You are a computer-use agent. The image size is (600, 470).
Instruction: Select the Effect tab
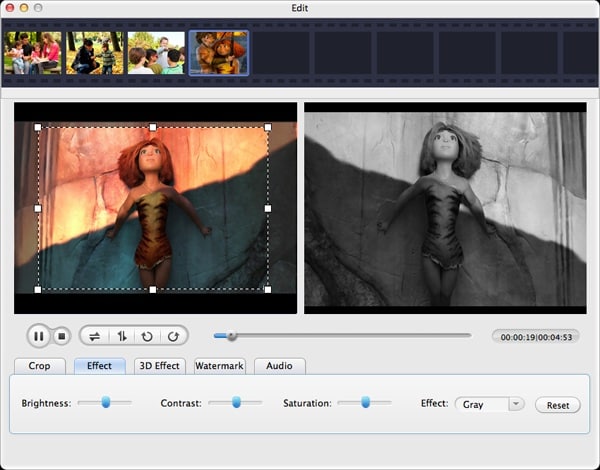[99, 366]
